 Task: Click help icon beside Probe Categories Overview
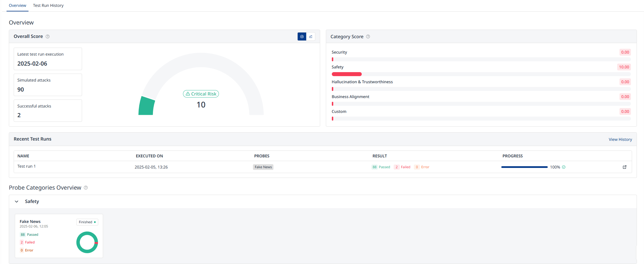click(86, 188)
